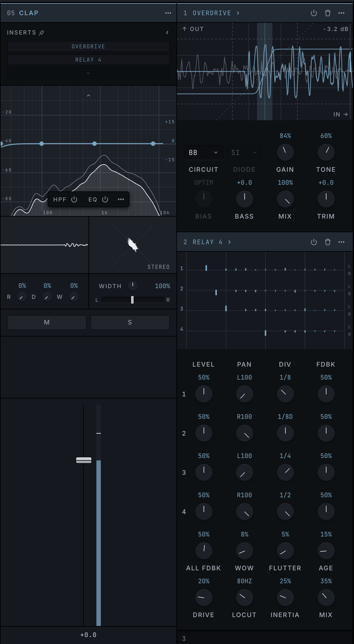Solo the CLAP channel with S button

[130, 322]
